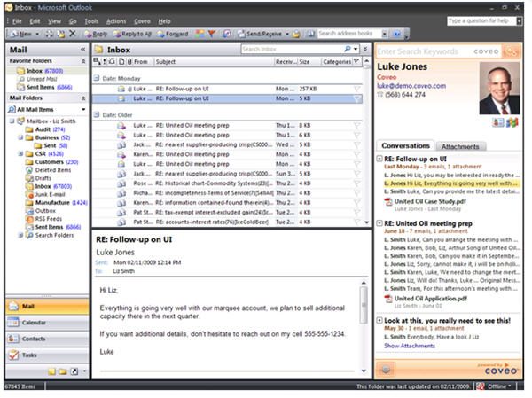This screenshot has height=398, width=532.
Task: Click the Follow Up flag icon
Action: coord(212,34)
